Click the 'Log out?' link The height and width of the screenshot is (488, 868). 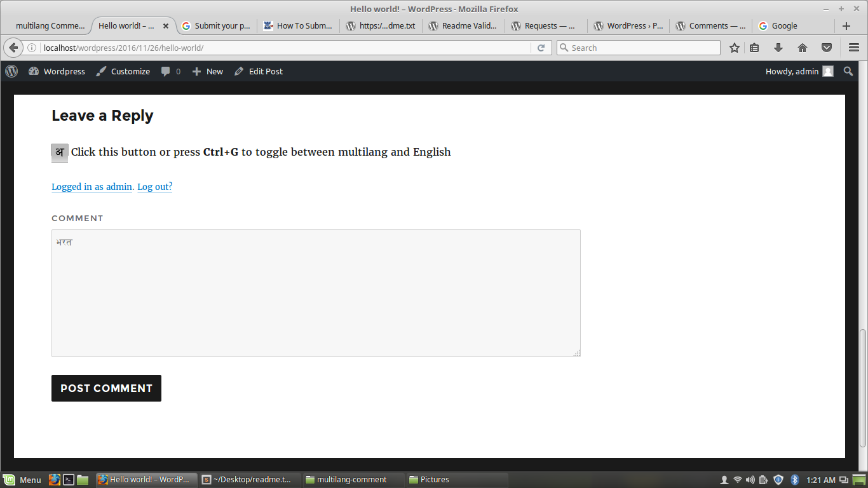[x=155, y=187]
